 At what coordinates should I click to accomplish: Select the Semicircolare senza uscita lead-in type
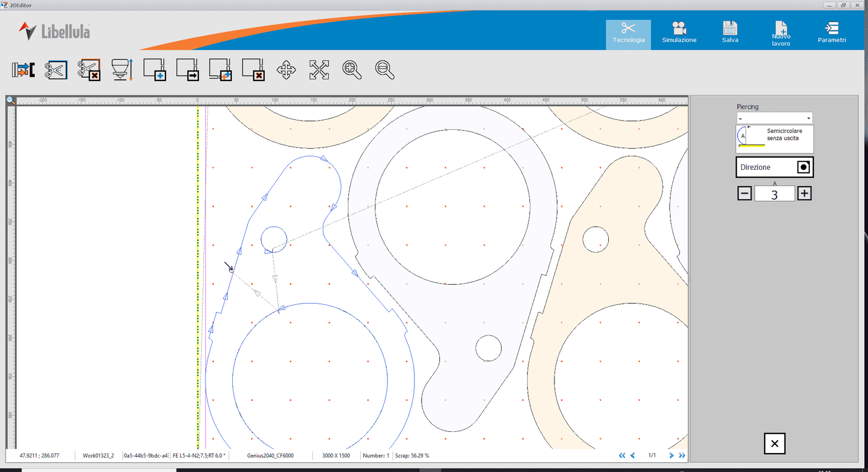[774, 139]
